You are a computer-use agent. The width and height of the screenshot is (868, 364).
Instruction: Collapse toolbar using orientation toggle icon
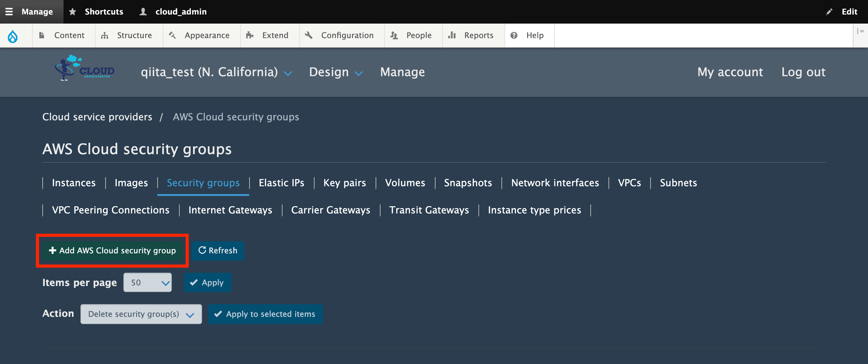pos(860,31)
